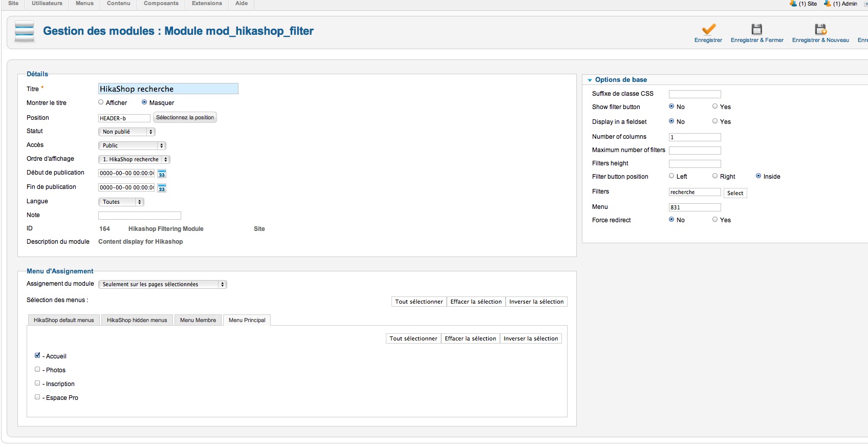Click the module manager icon beside the title

25,31
